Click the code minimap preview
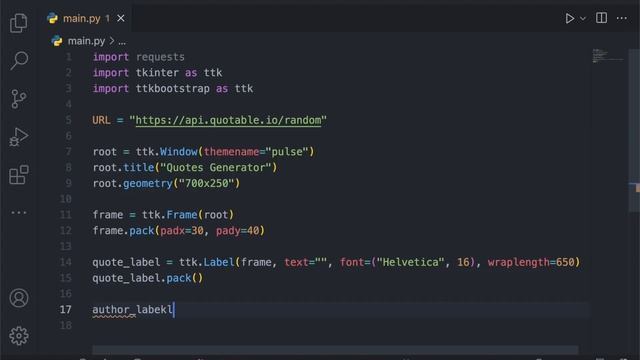Image resolution: width=640 pixels, height=360 pixels. click(608, 56)
